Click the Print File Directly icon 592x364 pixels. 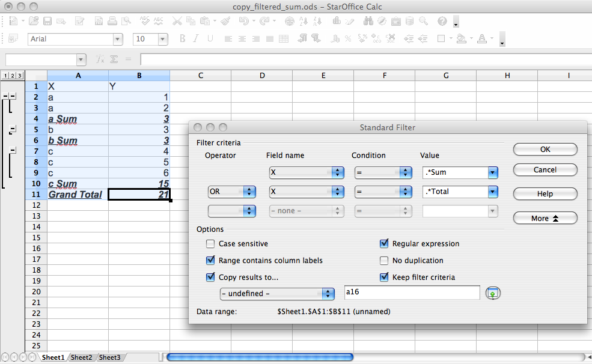tap(111, 21)
